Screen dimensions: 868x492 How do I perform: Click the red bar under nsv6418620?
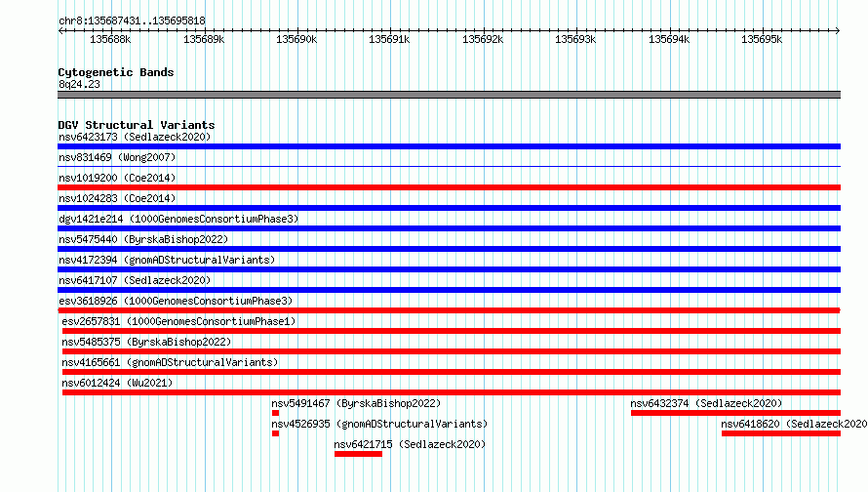[x=781, y=433]
